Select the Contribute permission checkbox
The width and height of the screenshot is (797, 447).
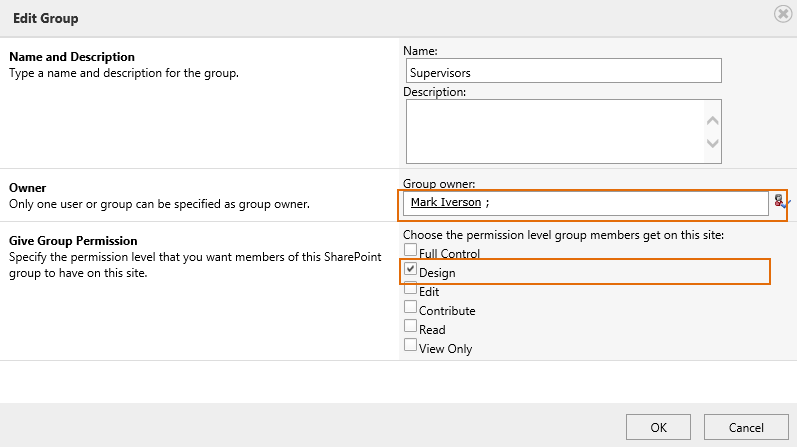410,308
